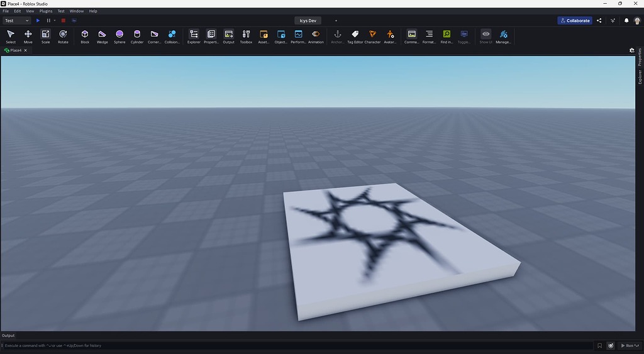644x354 pixels.
Task: Focus the command bar input field
Action: (297, 345)
